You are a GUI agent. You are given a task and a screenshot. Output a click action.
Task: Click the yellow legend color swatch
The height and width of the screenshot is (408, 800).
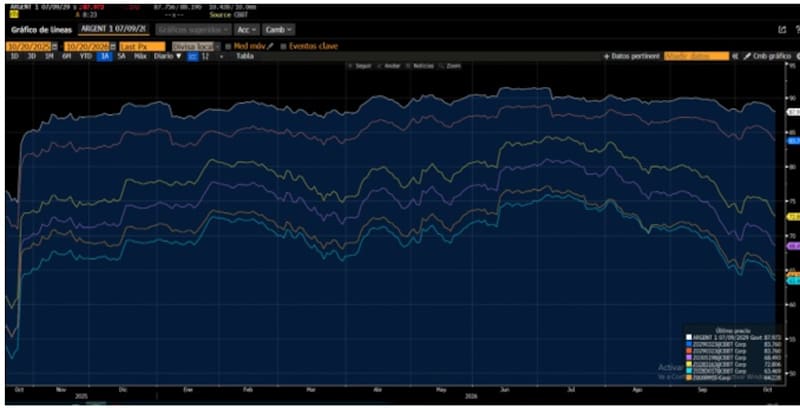tap(689, 364)
